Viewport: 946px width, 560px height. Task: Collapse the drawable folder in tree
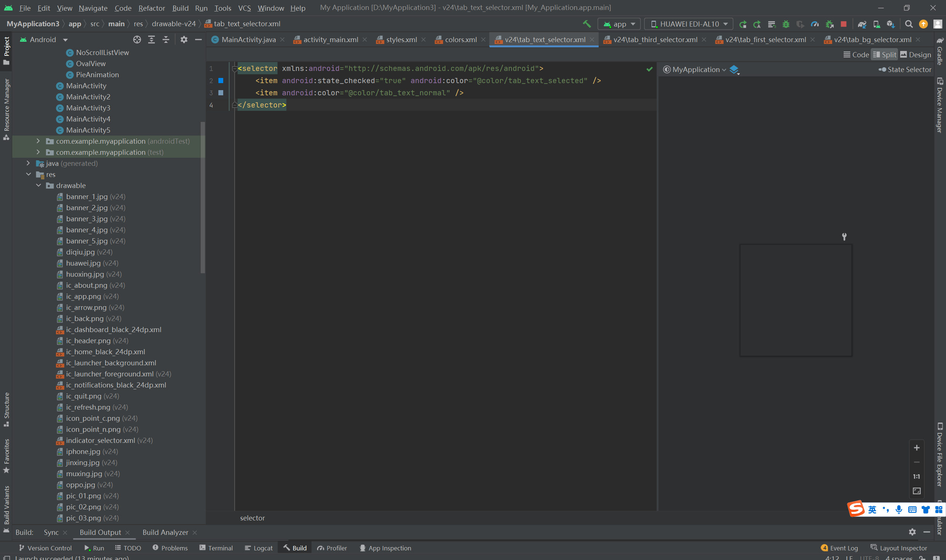(x=38, y=185)
